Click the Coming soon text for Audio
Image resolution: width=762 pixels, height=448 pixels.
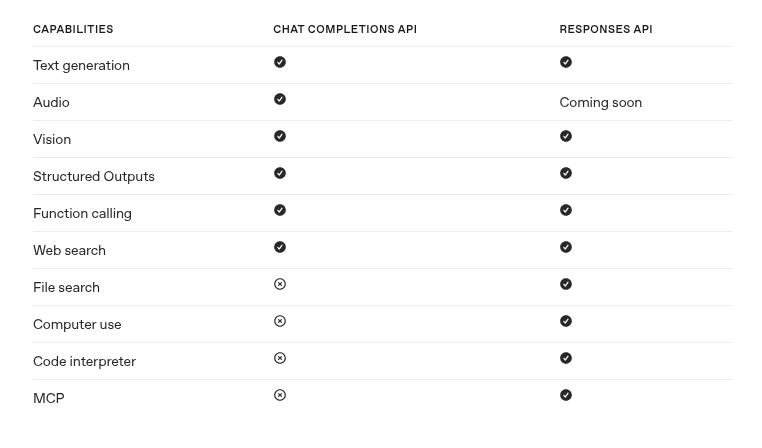pyautogui.click(x=601, y=103)
